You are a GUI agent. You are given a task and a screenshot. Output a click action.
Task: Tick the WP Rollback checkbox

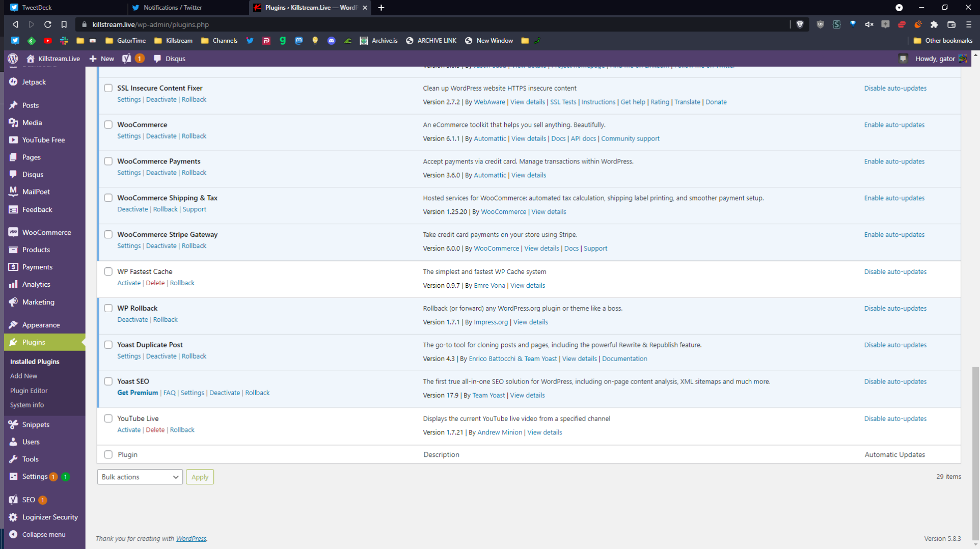(x=108, y=309)
